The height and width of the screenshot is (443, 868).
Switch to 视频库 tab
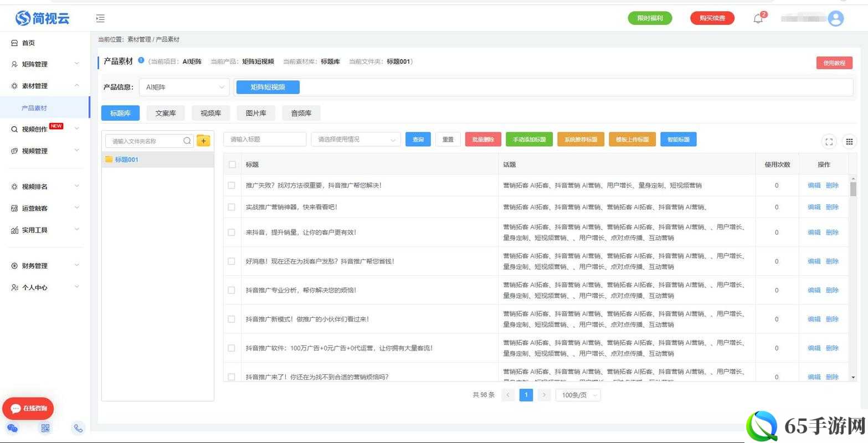click(x=211, y=113)
